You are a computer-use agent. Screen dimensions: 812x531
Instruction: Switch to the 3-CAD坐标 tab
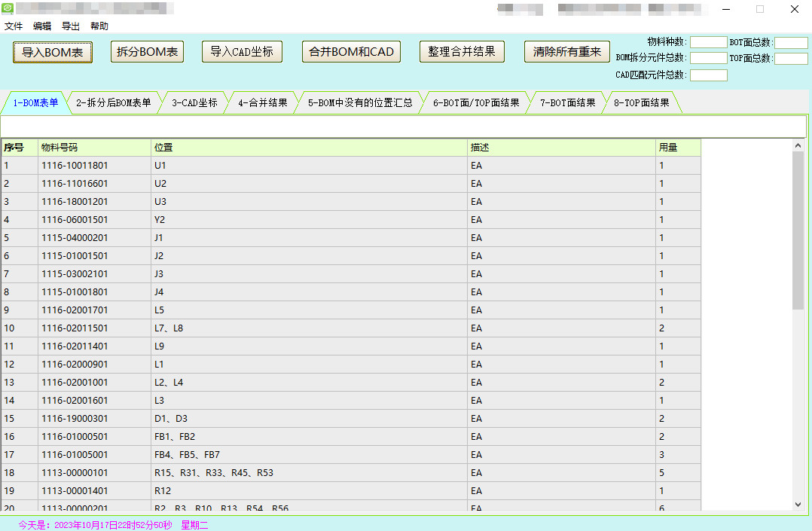(194, 103)
